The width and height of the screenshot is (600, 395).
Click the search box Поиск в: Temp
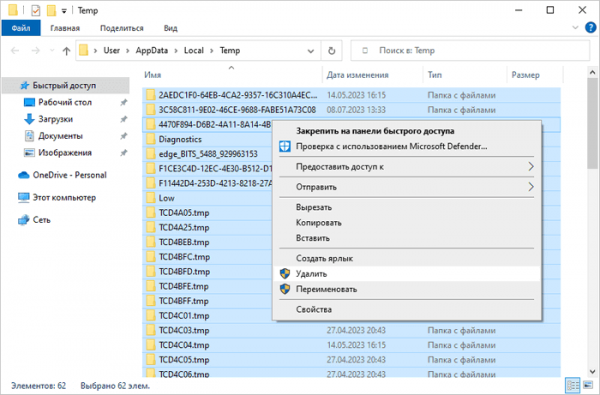(x=470, y=51)
